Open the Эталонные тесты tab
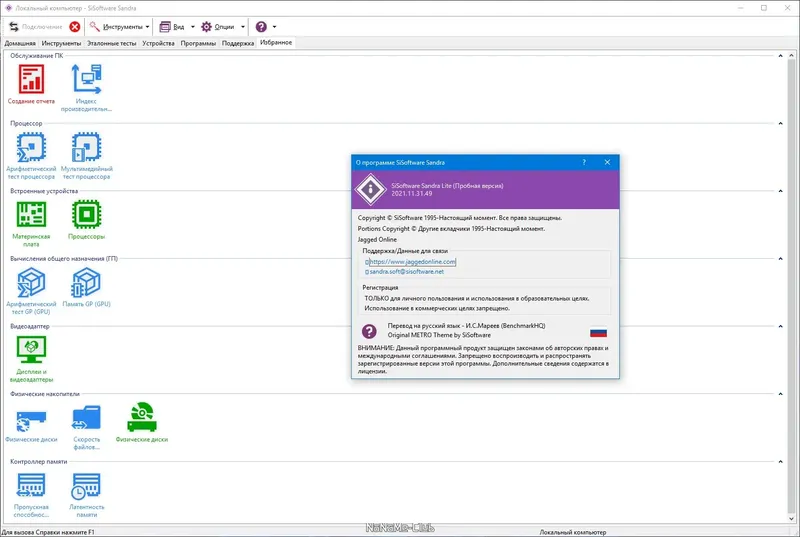Viewport: 800px width, 537px height. coord(111,43)
